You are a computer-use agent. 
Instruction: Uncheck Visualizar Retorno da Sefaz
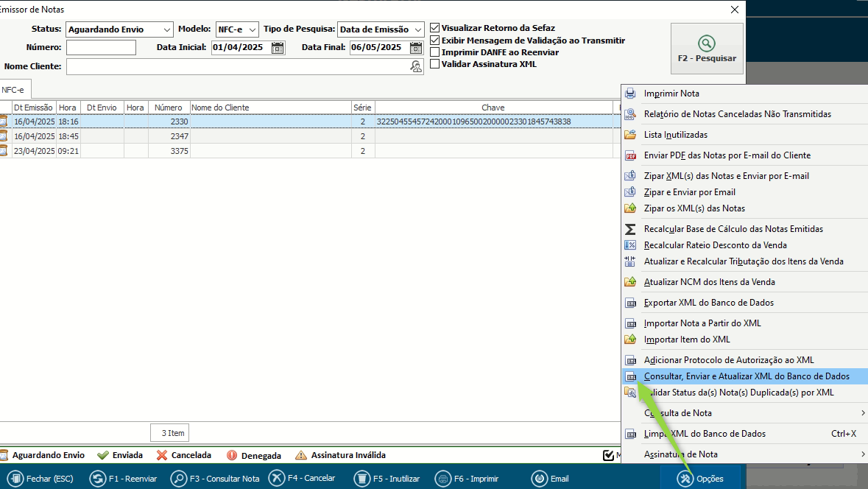pyautogui.click(x=435, y=28)
